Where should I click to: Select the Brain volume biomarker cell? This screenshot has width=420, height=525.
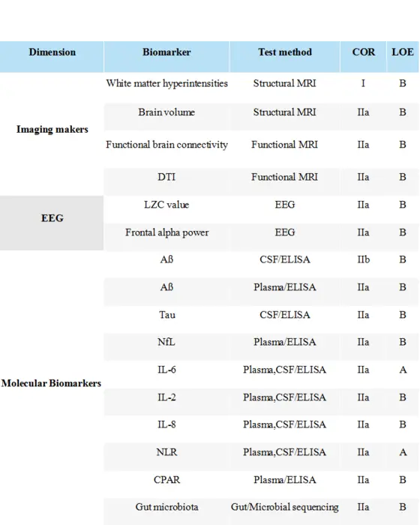tap(166, 117)
